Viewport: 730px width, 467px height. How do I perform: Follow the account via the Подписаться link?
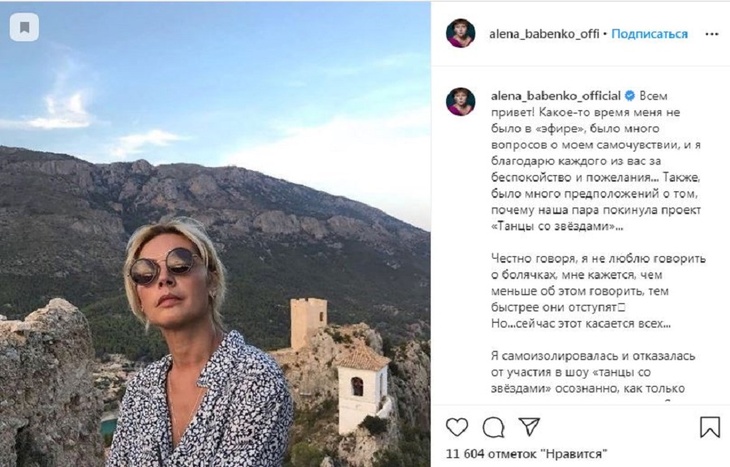[649, 34]
